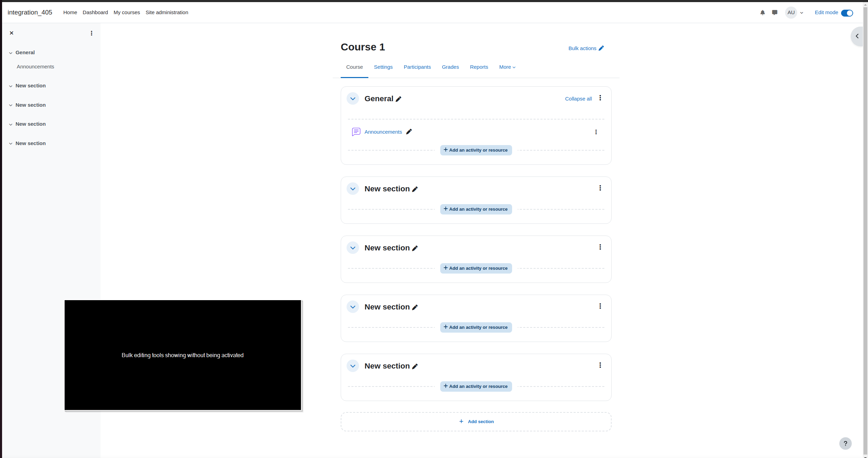Add an activity to first New section
This screenshot has height=458, width=868.
point(476,209)
